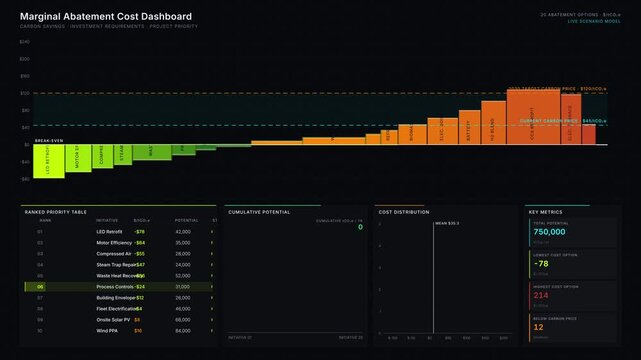Click the 68,000 potential value
Viewport: 641px width, 360px height.
click(183, 320)
